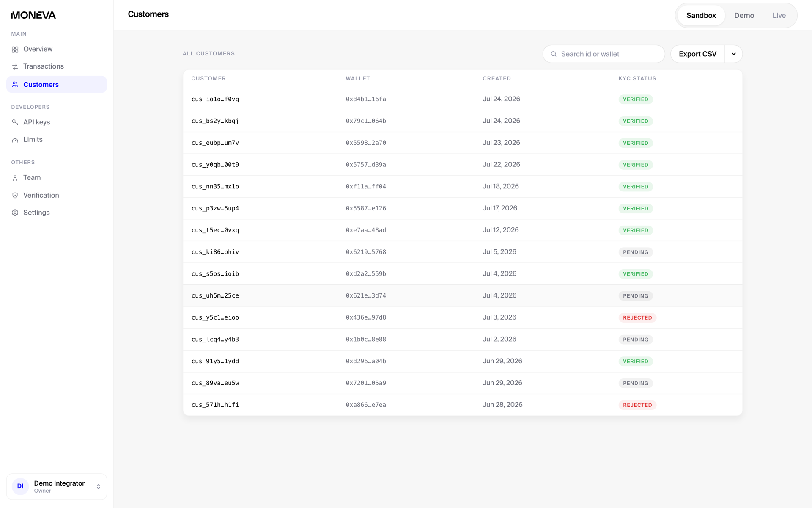This screenshot has height=508, width=812.
Task: Select Customers in sidebar
Action: (57, 85)
